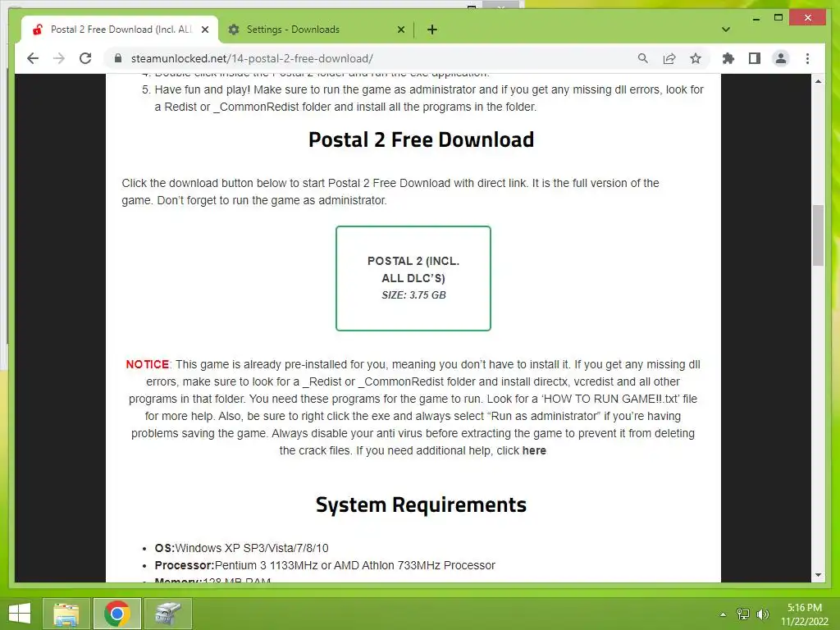Open the Windows Start button

click(x=20, y=614)
